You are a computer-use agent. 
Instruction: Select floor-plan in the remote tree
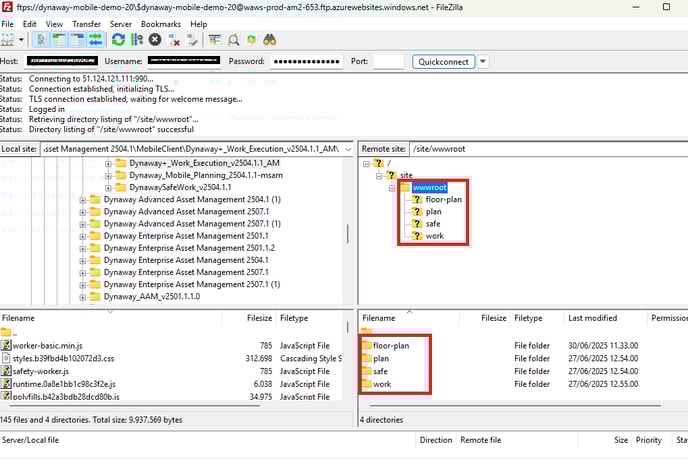(x=444, y=200)
